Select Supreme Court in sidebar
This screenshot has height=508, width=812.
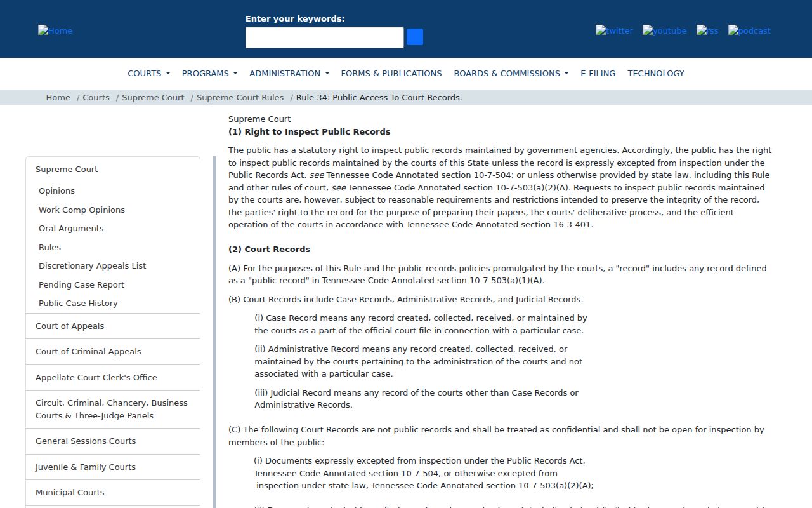(x=67, y=169)
